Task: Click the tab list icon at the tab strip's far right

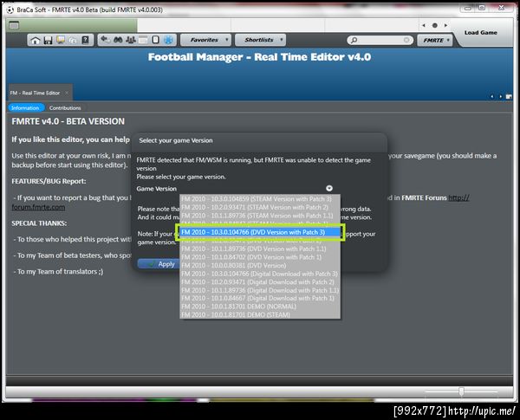Action: pos(509,96)
